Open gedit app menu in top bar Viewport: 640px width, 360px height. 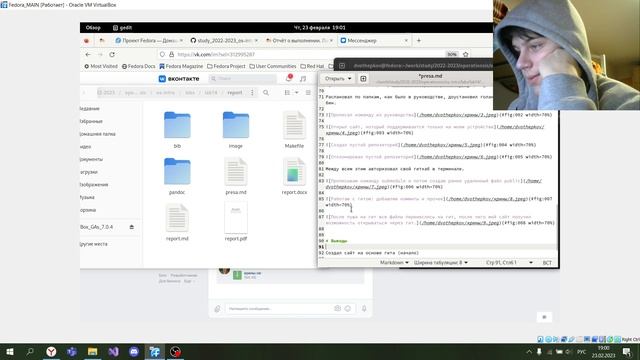(x=122, y=28)
